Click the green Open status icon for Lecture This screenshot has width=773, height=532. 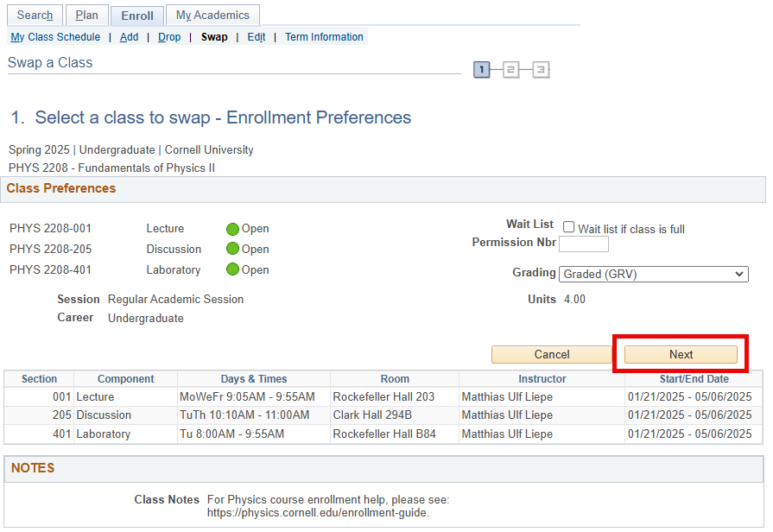(232, 229)
